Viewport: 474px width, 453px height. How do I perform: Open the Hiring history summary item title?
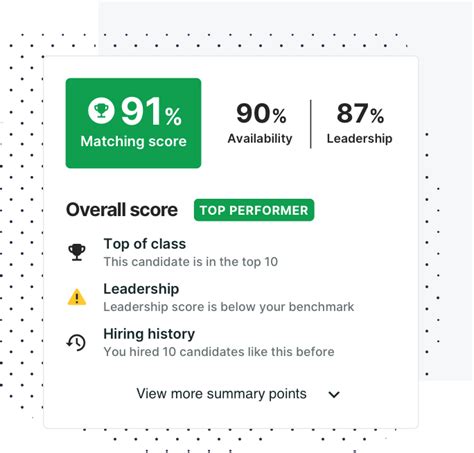(x=149, y=334)
